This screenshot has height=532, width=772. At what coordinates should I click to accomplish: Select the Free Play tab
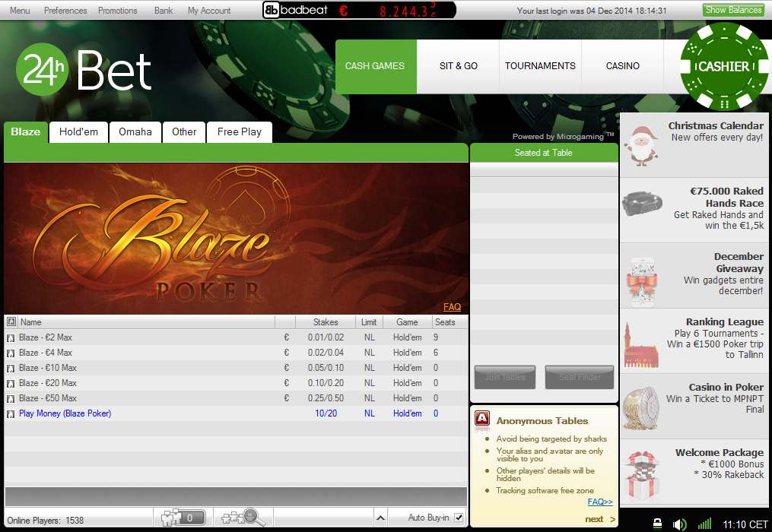240,132
